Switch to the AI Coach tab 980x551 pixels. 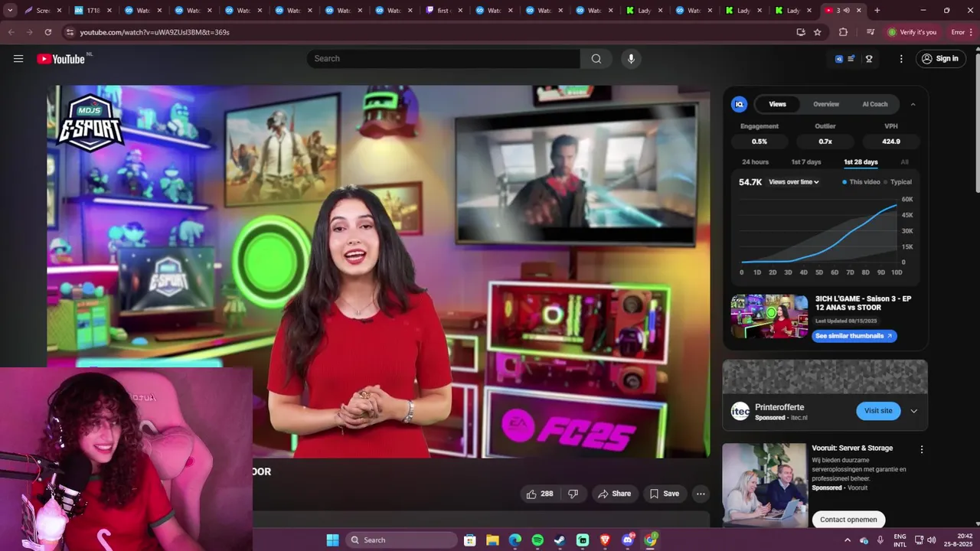875,104
